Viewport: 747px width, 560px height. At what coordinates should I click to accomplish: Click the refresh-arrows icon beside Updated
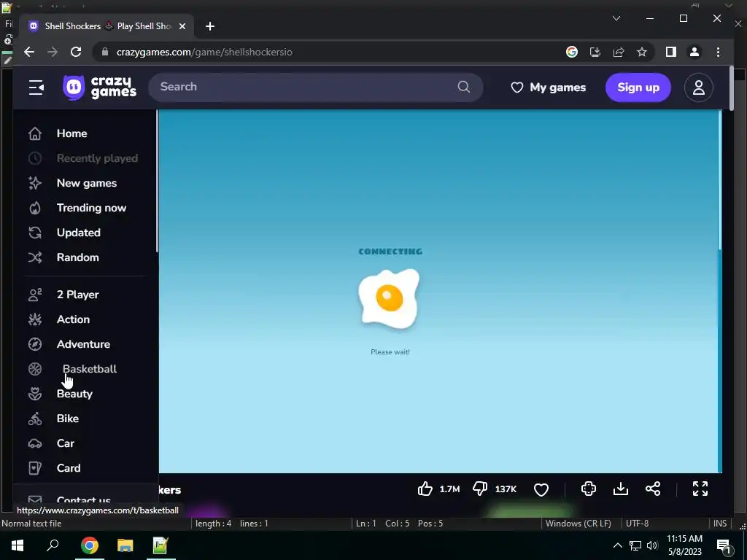click(35, 233)
